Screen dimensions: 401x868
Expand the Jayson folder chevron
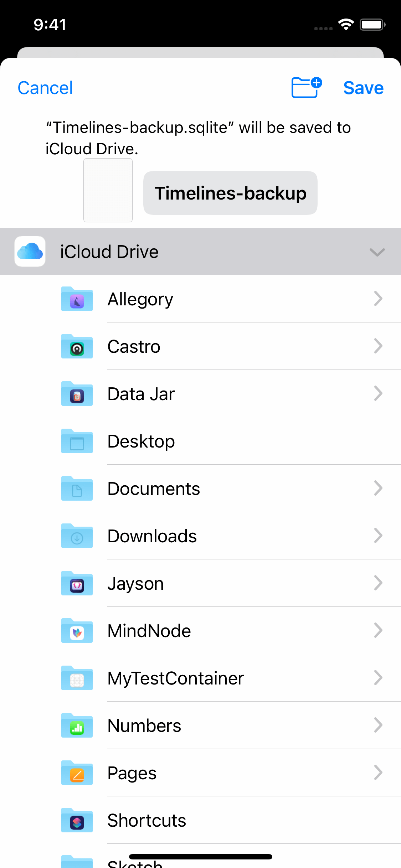pyautogui.click(x=378, y=583)
